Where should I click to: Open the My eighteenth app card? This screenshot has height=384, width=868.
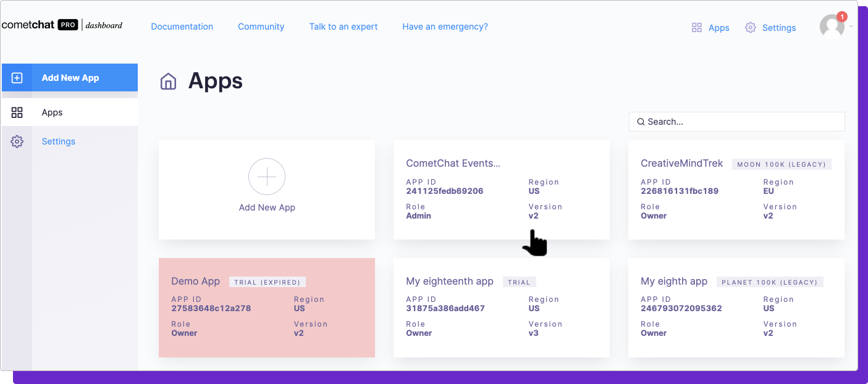tap(502, 307)
